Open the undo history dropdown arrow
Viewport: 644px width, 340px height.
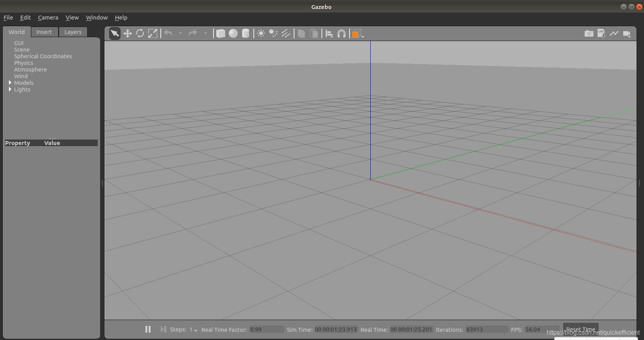tap(180, 34)
